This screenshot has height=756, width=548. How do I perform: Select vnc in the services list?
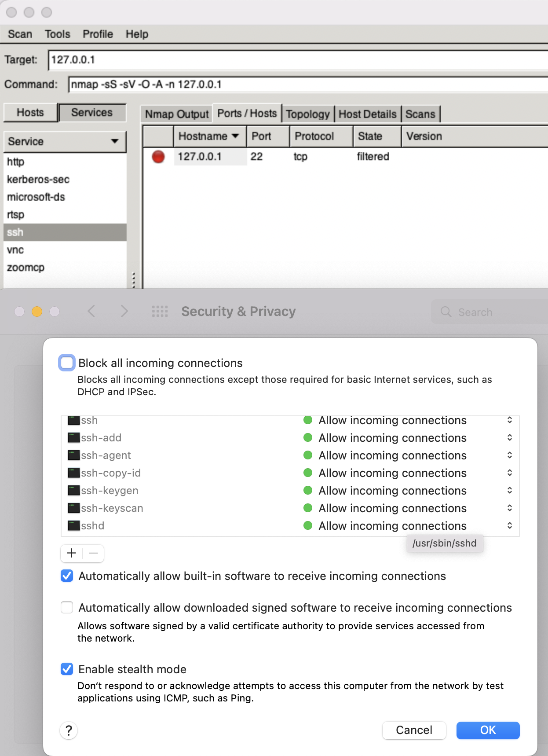(65, 250)
